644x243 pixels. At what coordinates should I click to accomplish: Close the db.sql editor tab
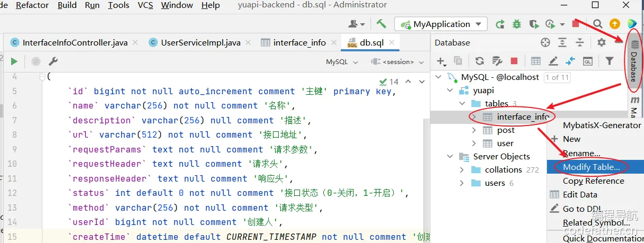tap(392, 42)
